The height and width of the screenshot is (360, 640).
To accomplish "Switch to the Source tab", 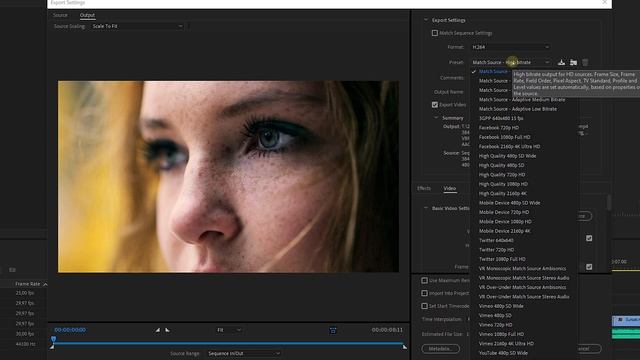I will (60, 15).
